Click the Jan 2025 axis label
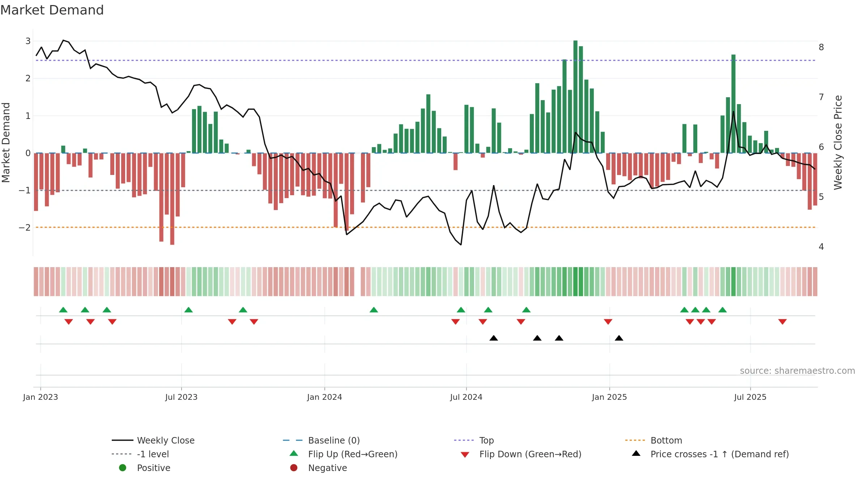The width and height of the screenshot is (868, 488). coord(609,397)
